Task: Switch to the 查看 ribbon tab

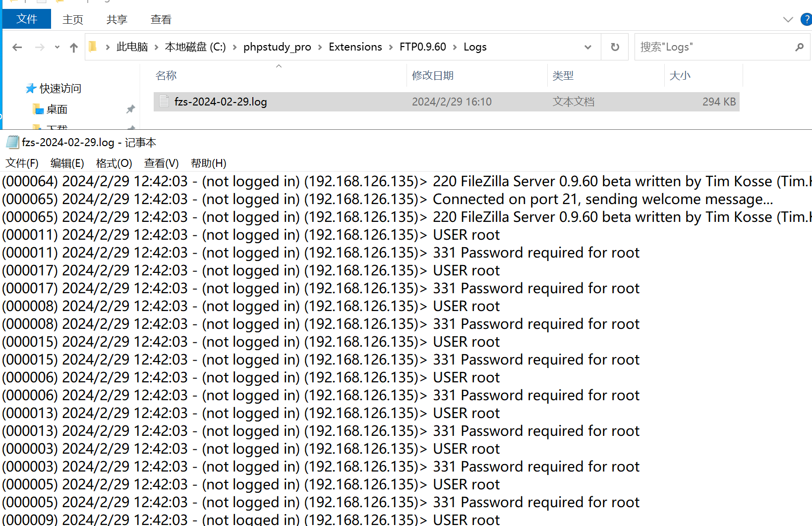Action: (x=161, y=19)
